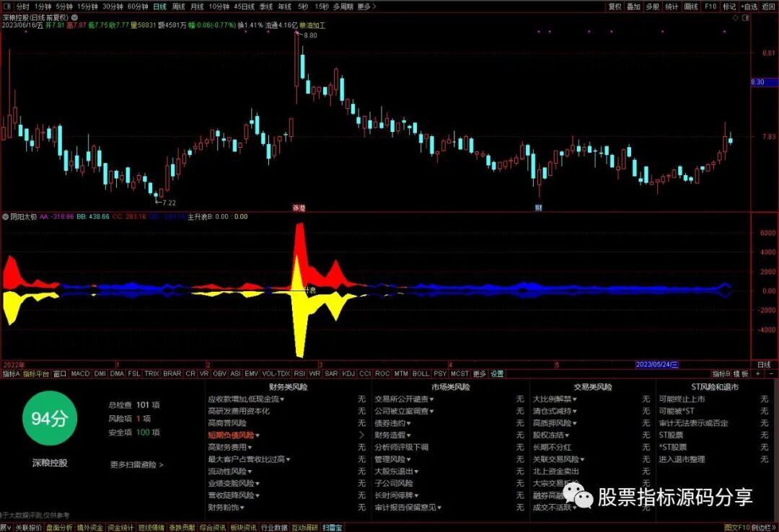Expand 更多 periods at the top
779x532 pixels.
tap(366, 6)
